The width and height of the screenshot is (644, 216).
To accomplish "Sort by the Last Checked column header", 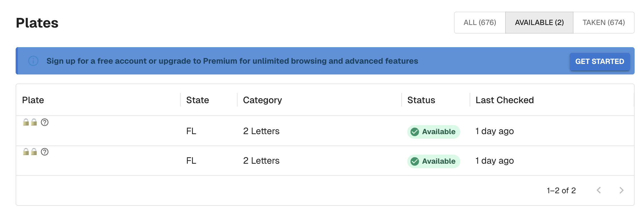I will [504, 100].
